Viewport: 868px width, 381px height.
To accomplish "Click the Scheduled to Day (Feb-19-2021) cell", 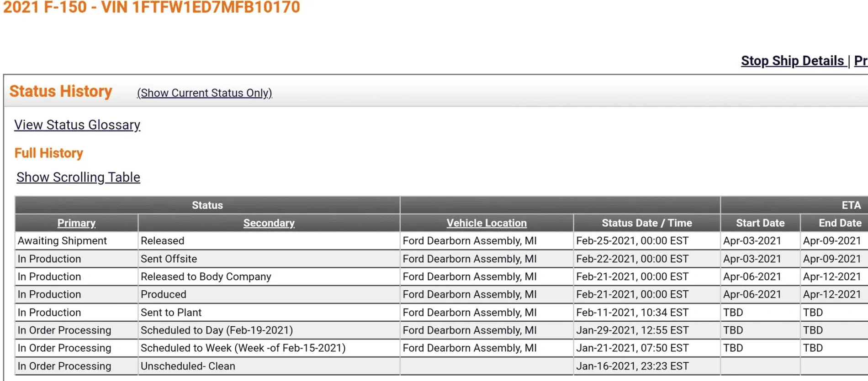I will click(x=217, y=330).
